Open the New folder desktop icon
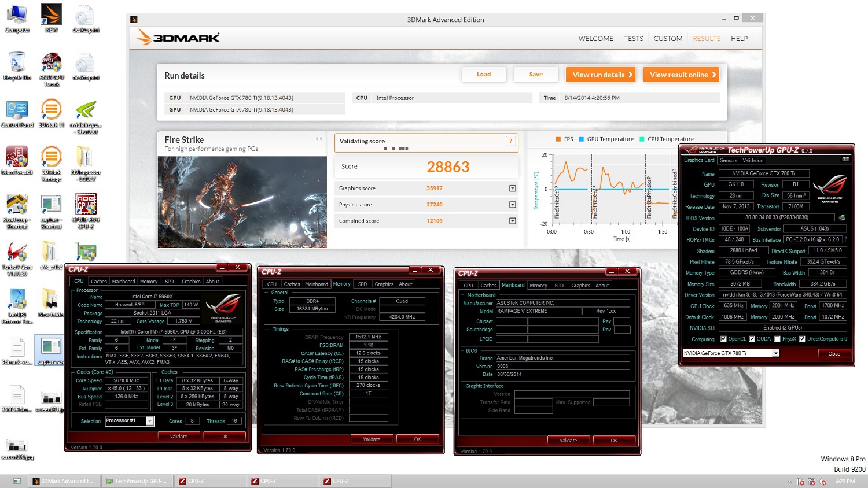Viewport: 868px width, 488px height. (x=52, y=303)
